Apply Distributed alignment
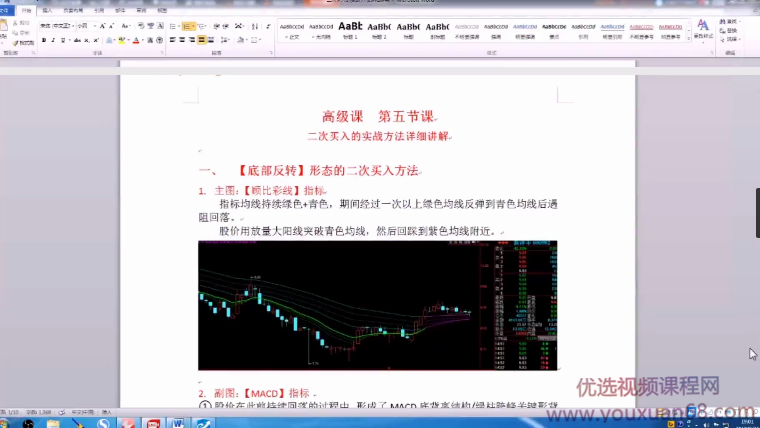The image size is (760, 428). (x=211, y=40)
